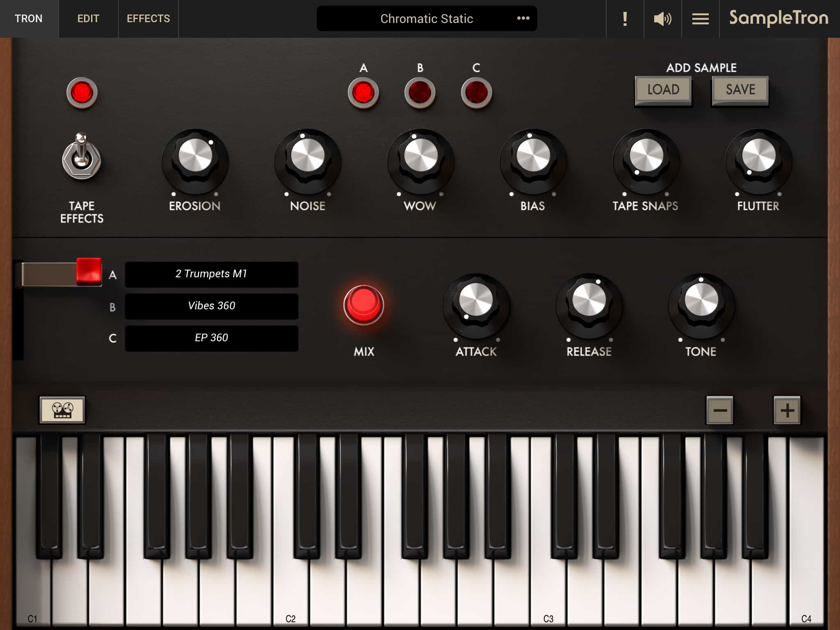Click the ATTACK knob
The height and width of the screenshot is (630, 840).
point(476,305)
